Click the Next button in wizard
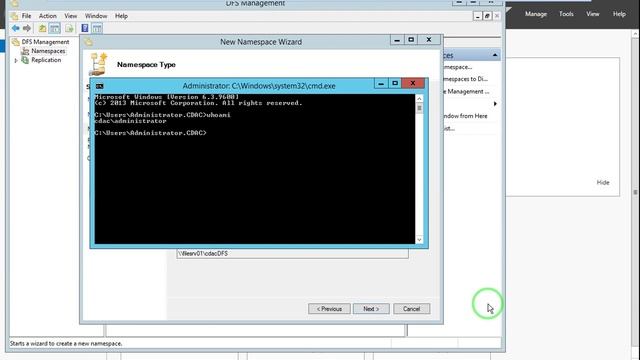This screenshot has height=360, width=640. (371, 309)
